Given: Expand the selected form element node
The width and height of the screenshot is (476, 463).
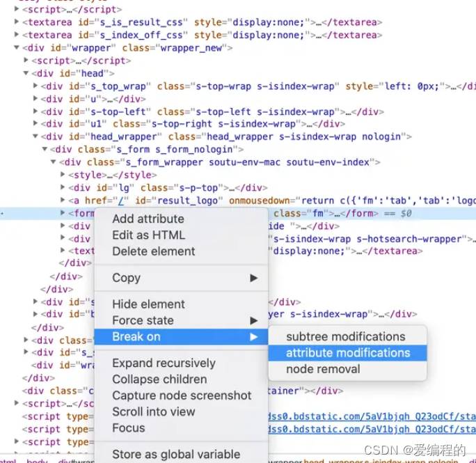Looking at the screenshot, I should click(x=63, y=212).
